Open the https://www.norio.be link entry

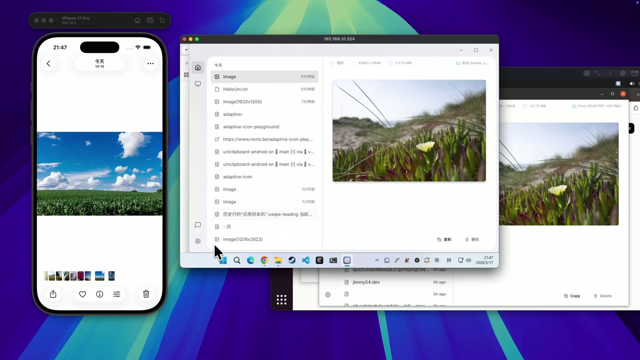tap(264, 139)
